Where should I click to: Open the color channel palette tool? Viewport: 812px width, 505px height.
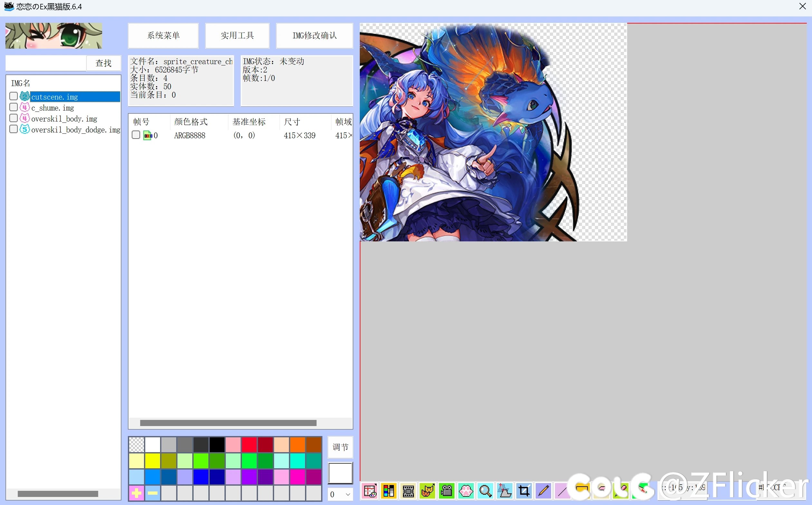pyautogui.click(x=389, y=490)
